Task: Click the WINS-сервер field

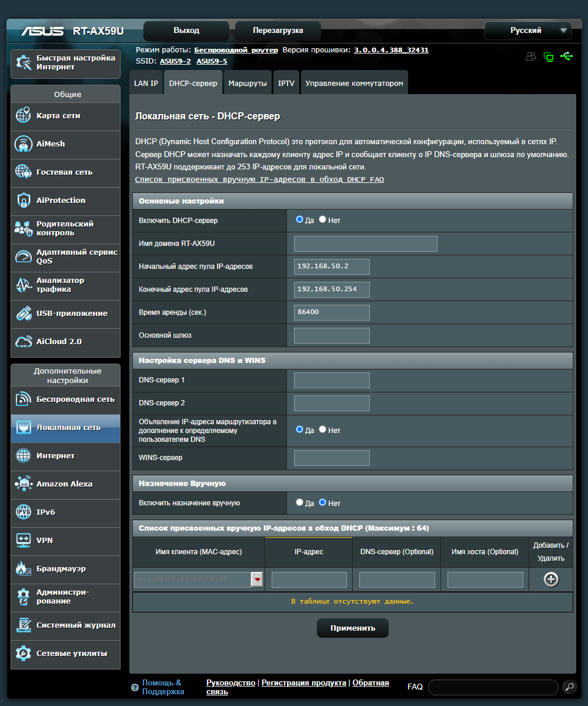Action: pyautogui.click(x=332, y=458)
